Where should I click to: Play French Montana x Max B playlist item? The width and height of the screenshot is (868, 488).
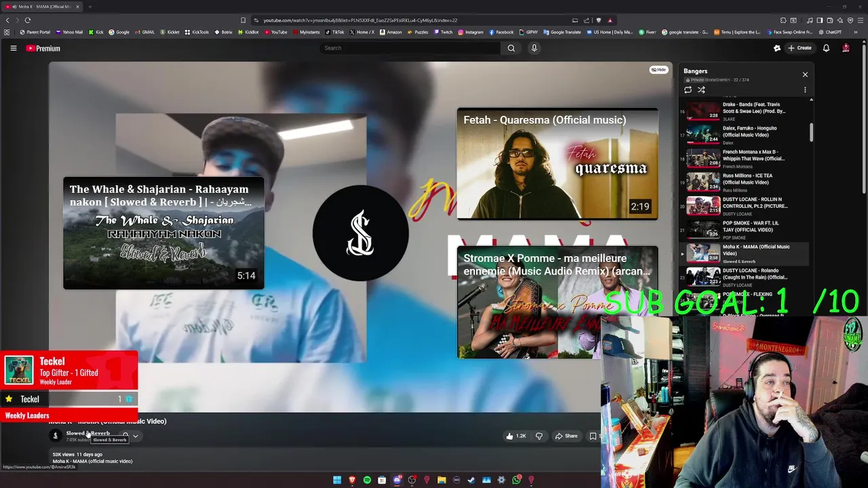point(744,159)
